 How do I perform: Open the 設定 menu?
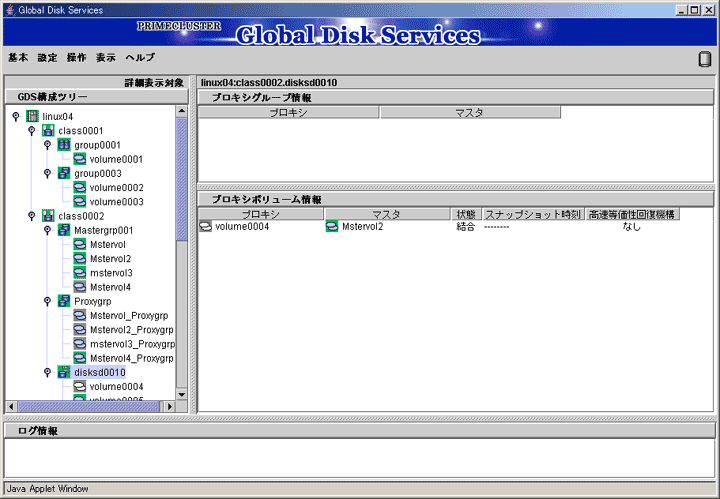point(48,58)
